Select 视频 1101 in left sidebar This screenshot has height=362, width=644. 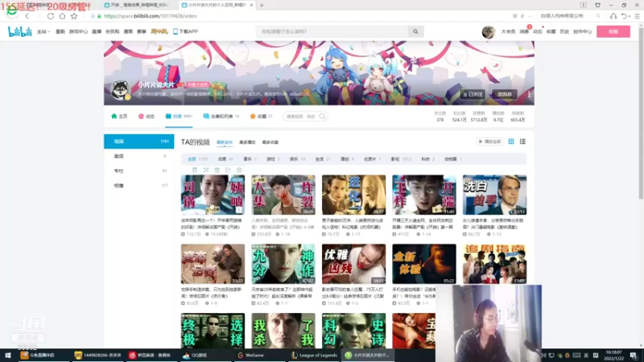138,142
